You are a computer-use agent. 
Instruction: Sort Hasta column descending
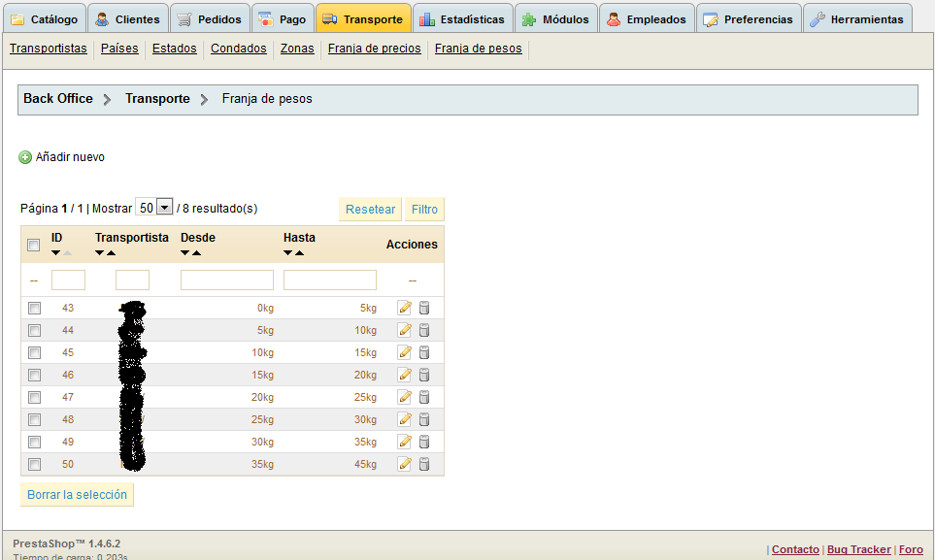[x=288, y=253]
